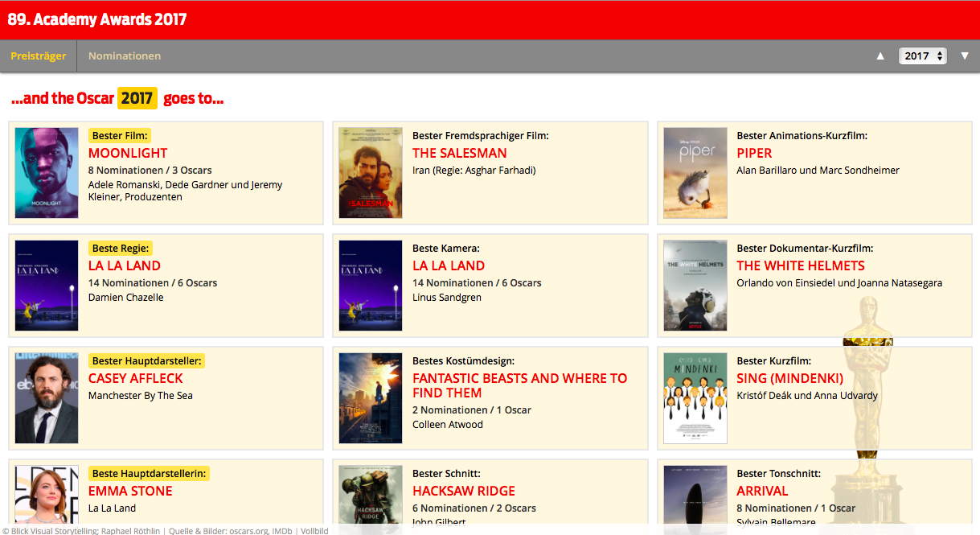Click "Alan Barillaro und Marc Sondheimer" text
The image size is (980, 535).
[818, 171]
